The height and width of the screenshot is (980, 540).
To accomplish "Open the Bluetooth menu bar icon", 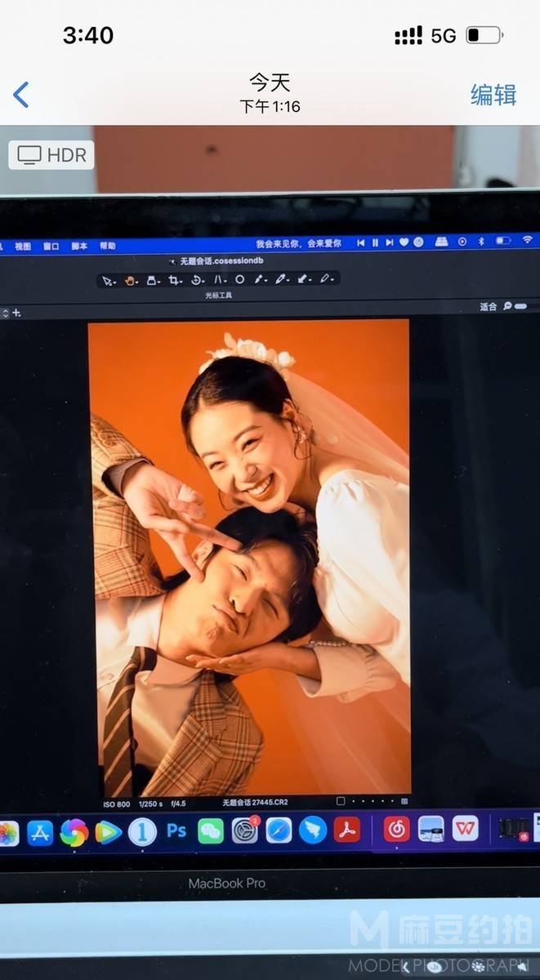I will 481,242.
